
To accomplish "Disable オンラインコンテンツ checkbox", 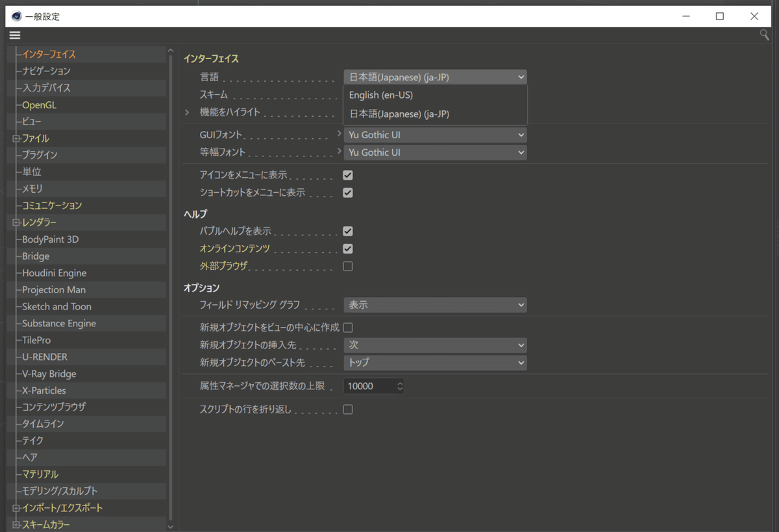I will (x=348, y=248).
